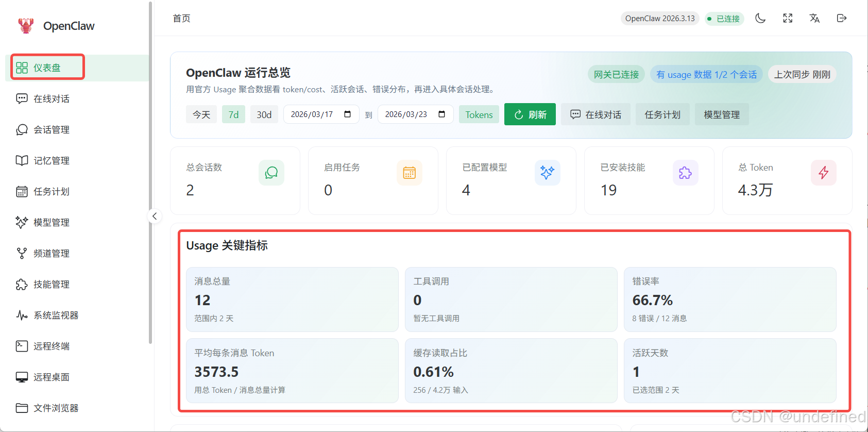
Task: Click the 在线对话 button in overview
Action: point(596,114)
